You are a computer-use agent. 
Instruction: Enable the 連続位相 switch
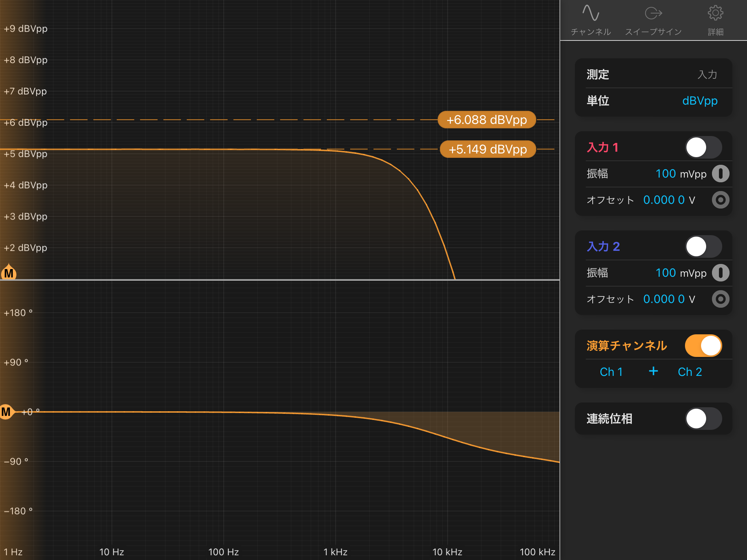[x=703, y=419]
